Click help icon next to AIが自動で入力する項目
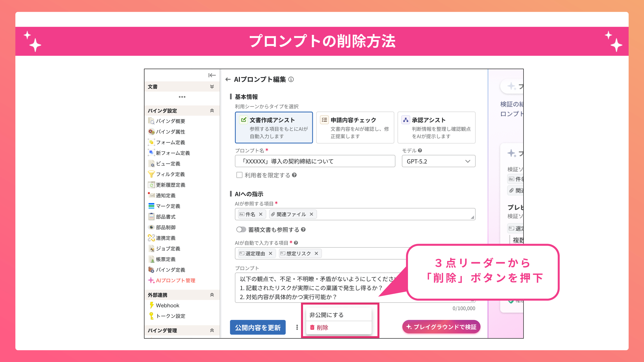644x362 pixels. click(296, 243)
